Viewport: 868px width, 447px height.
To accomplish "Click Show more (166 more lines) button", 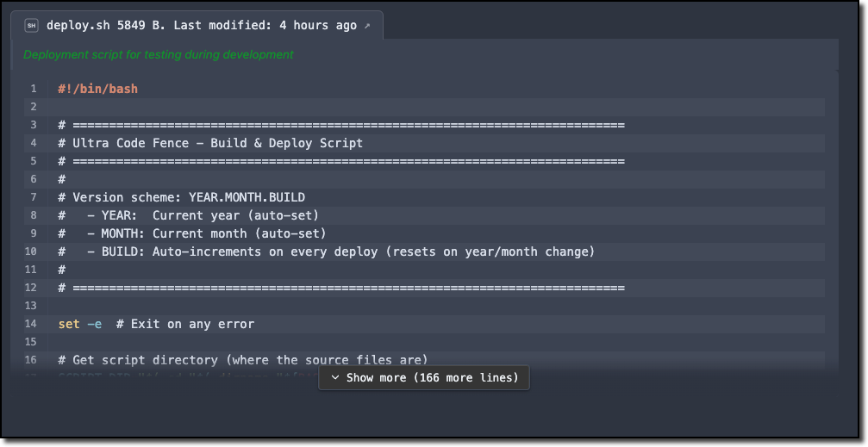I will click(424, 378).
